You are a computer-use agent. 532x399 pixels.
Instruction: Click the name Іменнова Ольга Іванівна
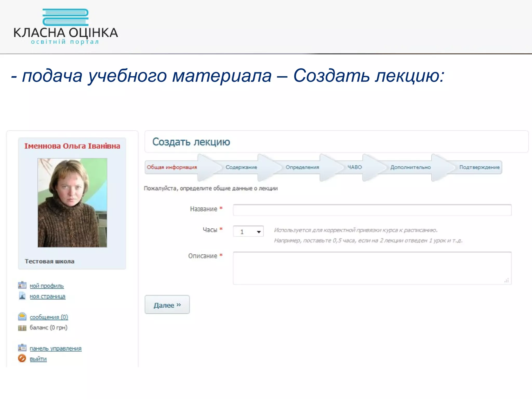(72, 146)
